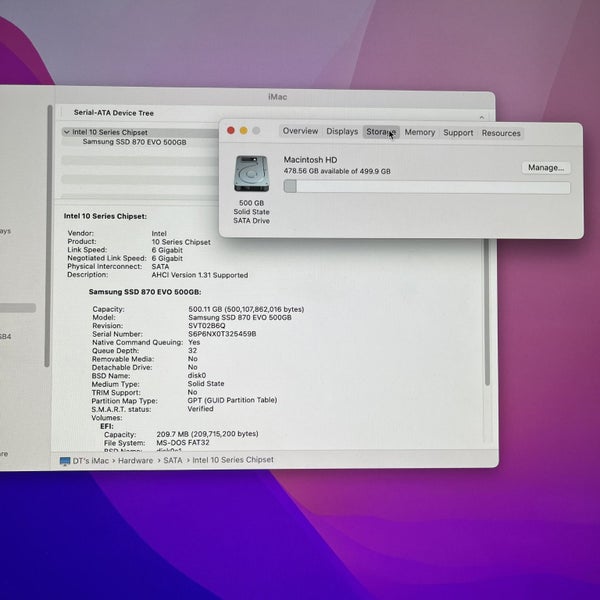
Task: Click the highlighted row in System Information sidebar
Action: click(18, 308)
